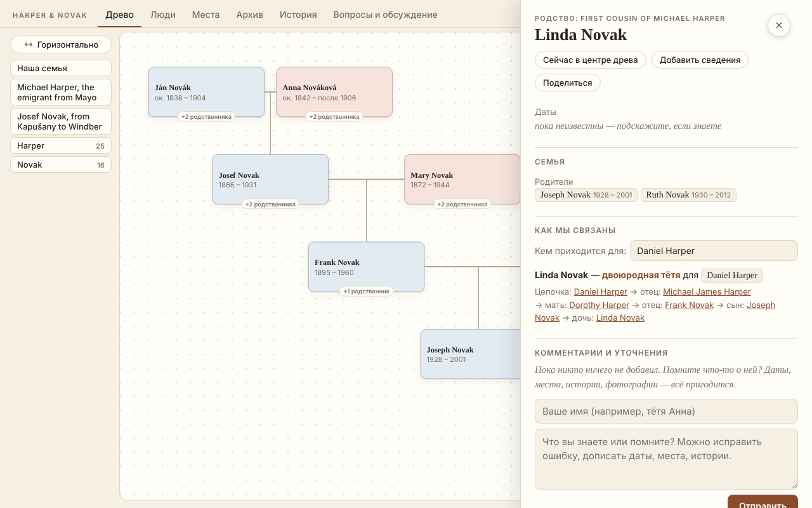Choose Josef Novak, from Kapušany to Windber
This screenshot has height=508, width=812.
(61, 121)
